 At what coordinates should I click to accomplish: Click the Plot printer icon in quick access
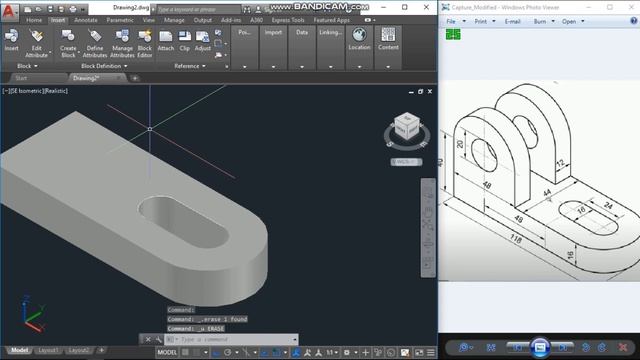click(73, 9)
